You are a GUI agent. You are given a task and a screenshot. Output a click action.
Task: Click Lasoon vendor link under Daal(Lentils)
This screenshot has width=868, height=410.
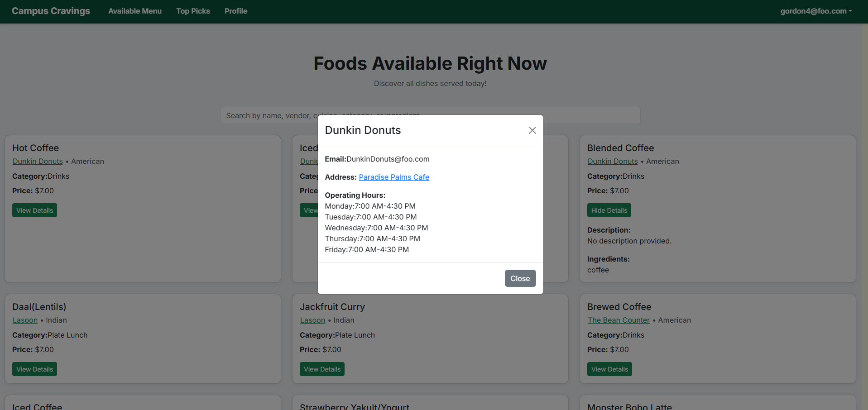25,320
